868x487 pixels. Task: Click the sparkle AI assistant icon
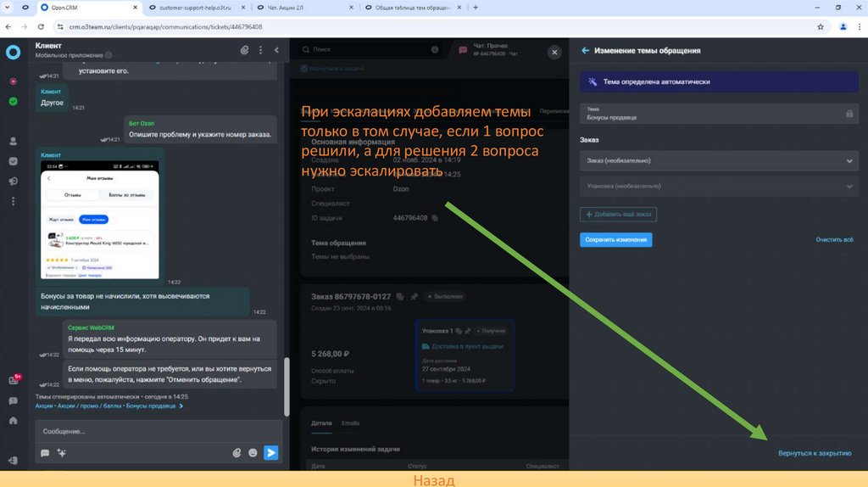click(61, 453)
